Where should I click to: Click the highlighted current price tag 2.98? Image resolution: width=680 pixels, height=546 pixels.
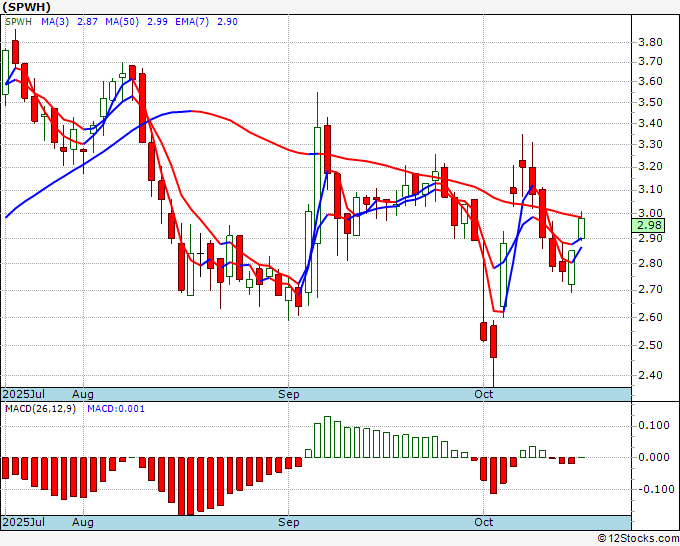(648, 226)
